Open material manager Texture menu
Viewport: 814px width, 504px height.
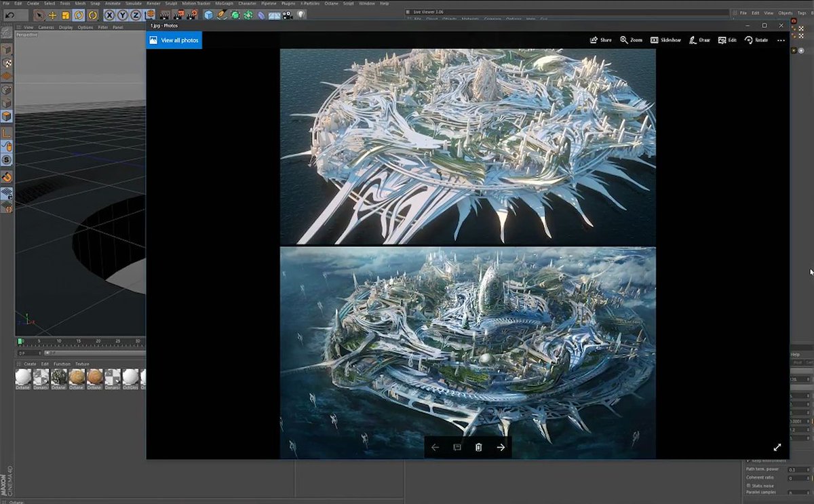82,364
